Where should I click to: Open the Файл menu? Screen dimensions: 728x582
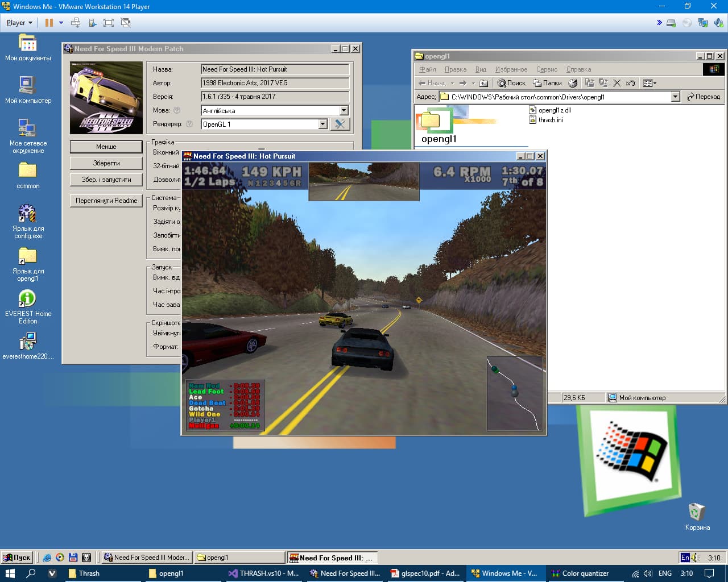click(428, 69)
